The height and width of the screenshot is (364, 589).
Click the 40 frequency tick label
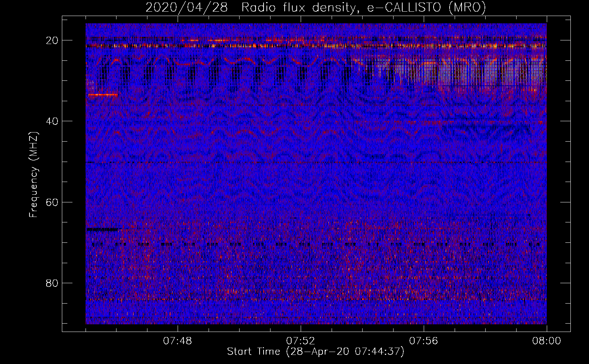tap(52, 121)
